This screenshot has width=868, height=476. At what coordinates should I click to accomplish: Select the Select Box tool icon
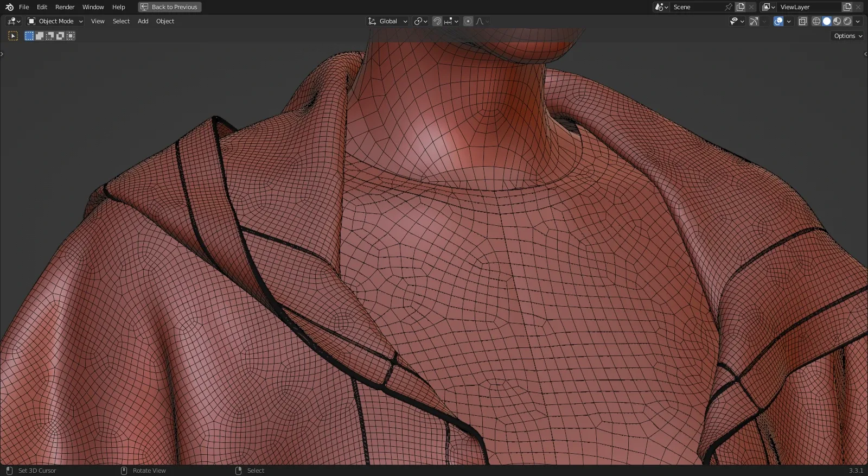[13, 36]
